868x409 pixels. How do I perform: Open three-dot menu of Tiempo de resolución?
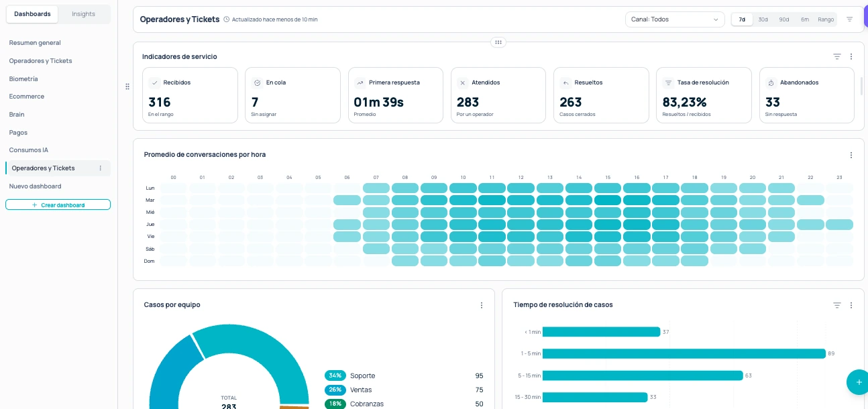click(851, 305)
